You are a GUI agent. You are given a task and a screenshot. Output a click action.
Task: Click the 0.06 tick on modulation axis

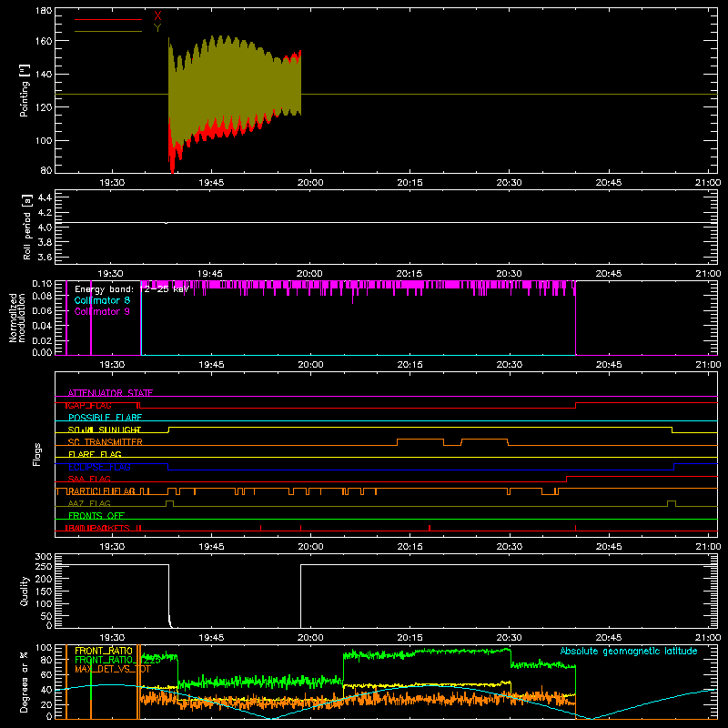42,310
